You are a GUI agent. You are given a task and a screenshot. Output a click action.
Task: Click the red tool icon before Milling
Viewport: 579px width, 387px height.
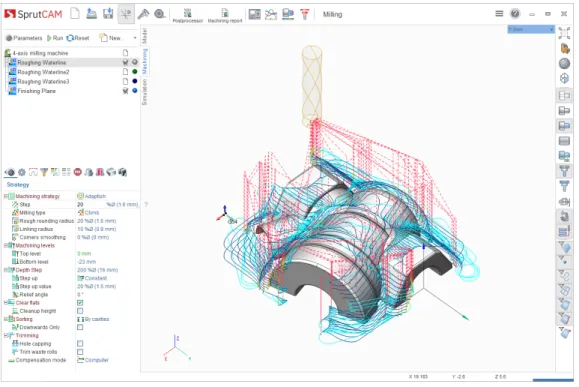305,14
